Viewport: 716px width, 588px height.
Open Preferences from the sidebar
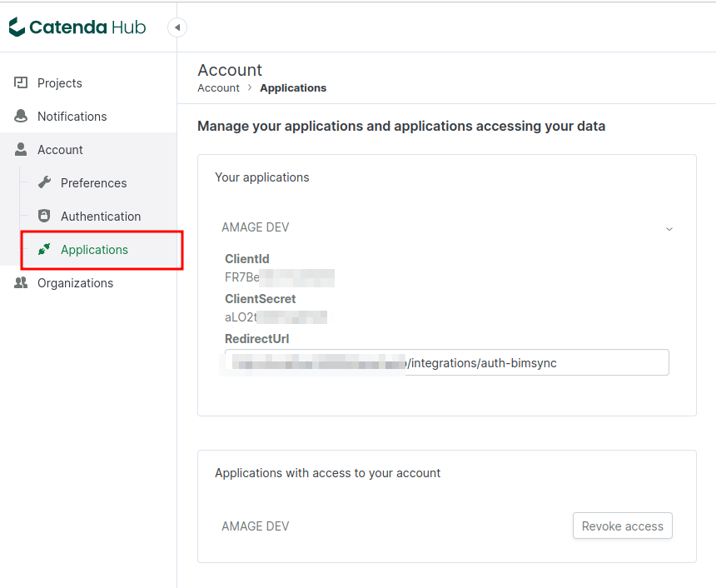(93, 182)
